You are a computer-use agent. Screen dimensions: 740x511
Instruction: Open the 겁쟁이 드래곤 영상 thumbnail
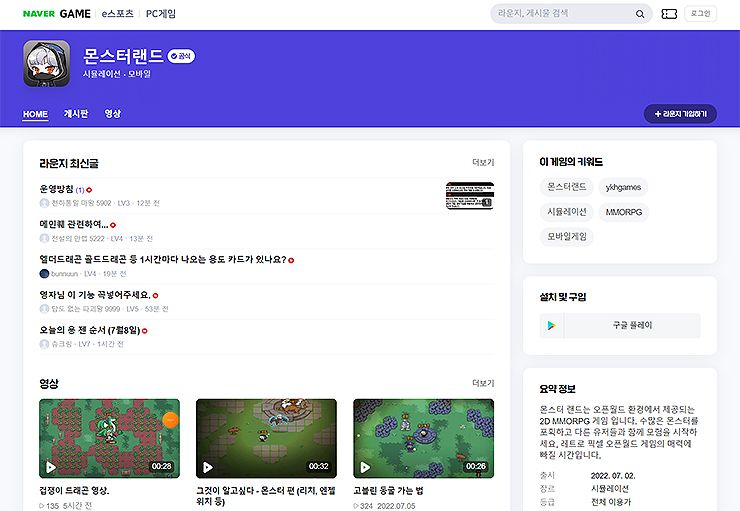tap(109, 438)
